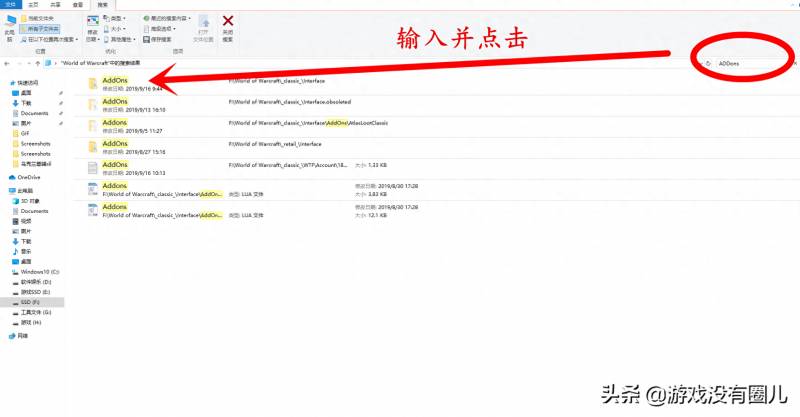The image size is (800, 417).
Task: Click the Up one level arrow
Action: pyautogui.click(x=37, y=64)
